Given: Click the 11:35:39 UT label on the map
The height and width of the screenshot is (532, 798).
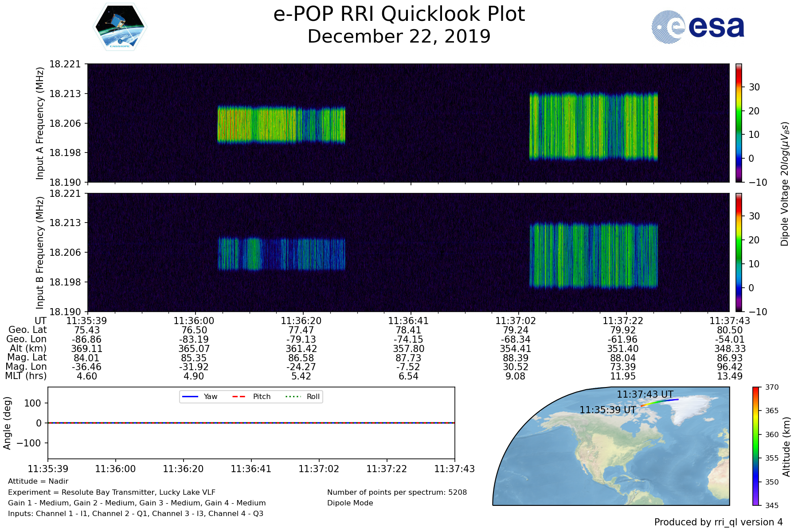Looking at the screenshot, I should click(607, 410).
